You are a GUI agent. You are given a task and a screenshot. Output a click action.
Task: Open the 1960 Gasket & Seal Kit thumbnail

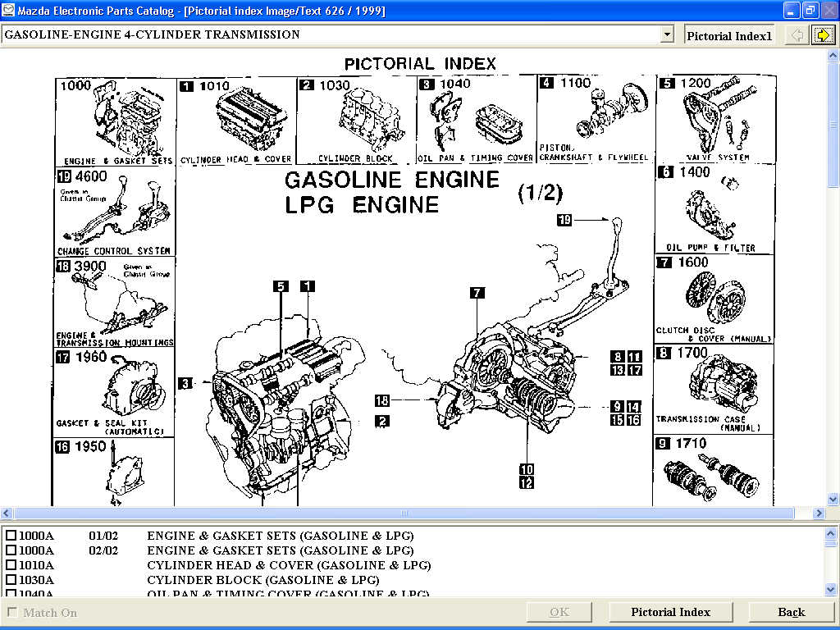(x=114, y=392)
